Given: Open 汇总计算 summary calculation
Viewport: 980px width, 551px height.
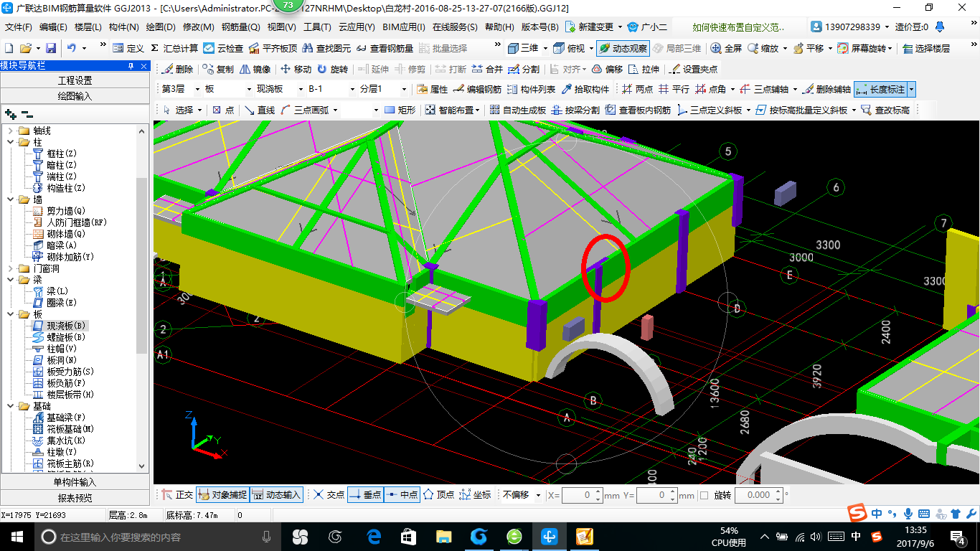Looking at the screenshot, I should pos(174,48).
